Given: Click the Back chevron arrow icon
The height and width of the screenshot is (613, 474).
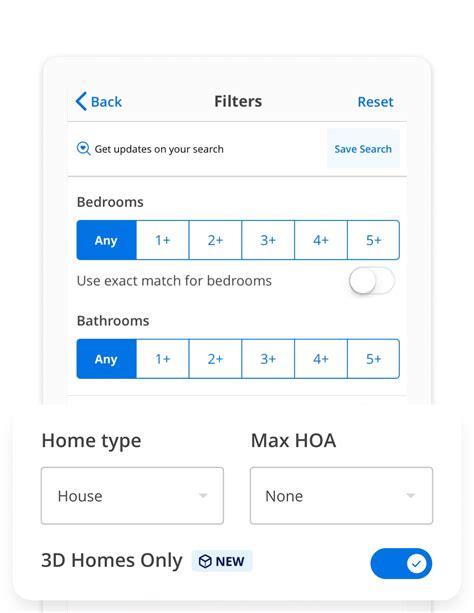Looking at the screenshot, I should pyautogui.click(x=81, y=101).
